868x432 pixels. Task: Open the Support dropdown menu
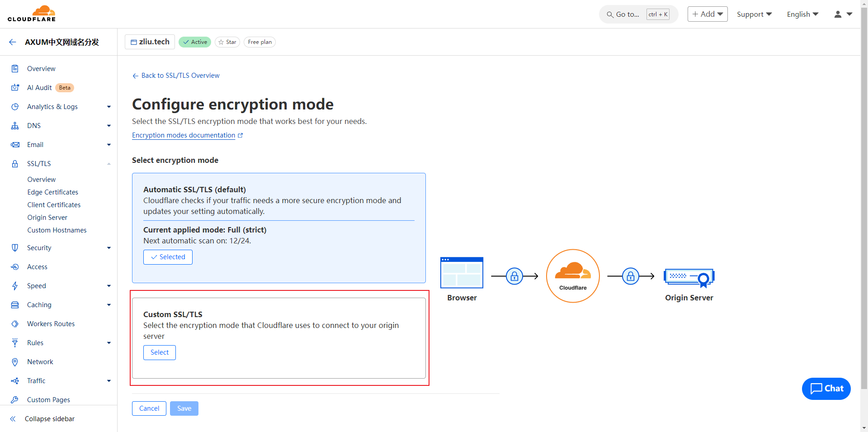(754, 14)
